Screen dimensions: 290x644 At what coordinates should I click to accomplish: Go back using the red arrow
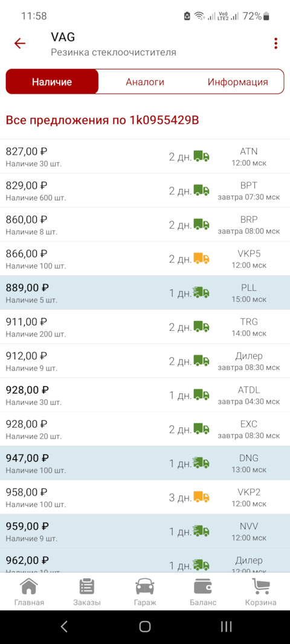tap(20, 43)
